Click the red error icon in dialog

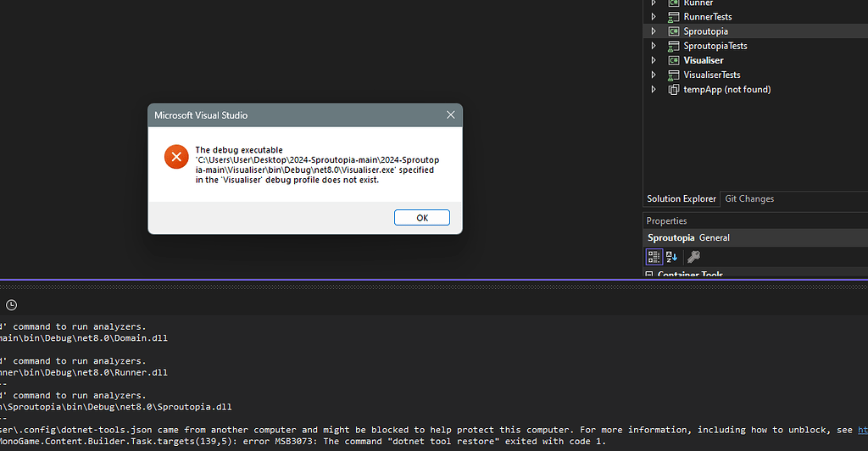click(176, 157)
